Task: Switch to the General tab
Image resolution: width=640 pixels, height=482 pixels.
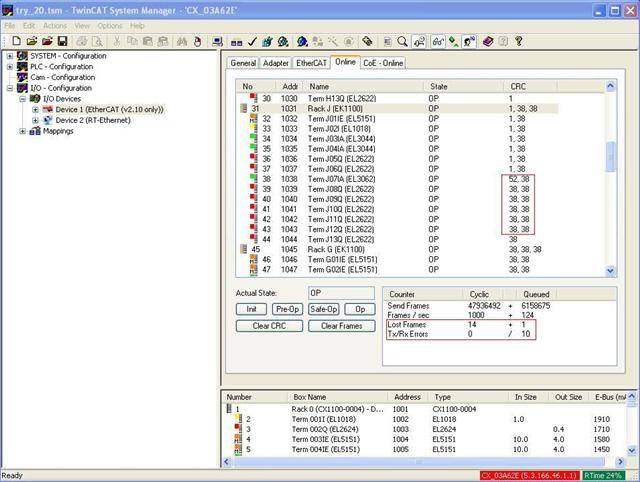Action: coord(243,63)
